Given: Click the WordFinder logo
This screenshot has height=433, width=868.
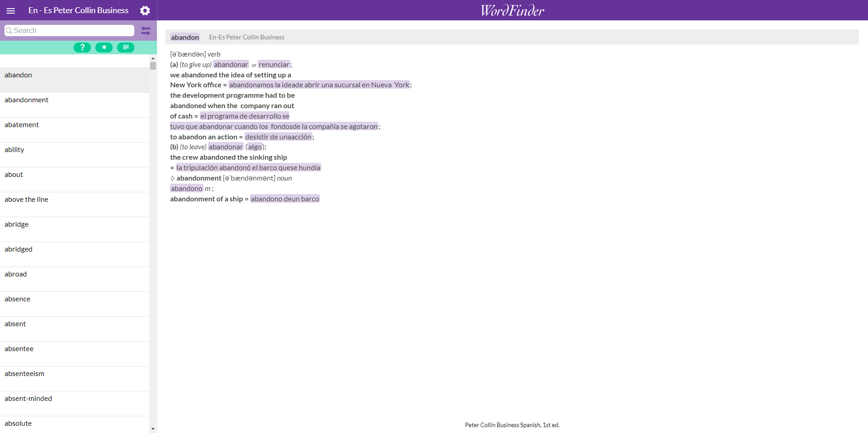Looking at the screenshot, I should point(512,10).
